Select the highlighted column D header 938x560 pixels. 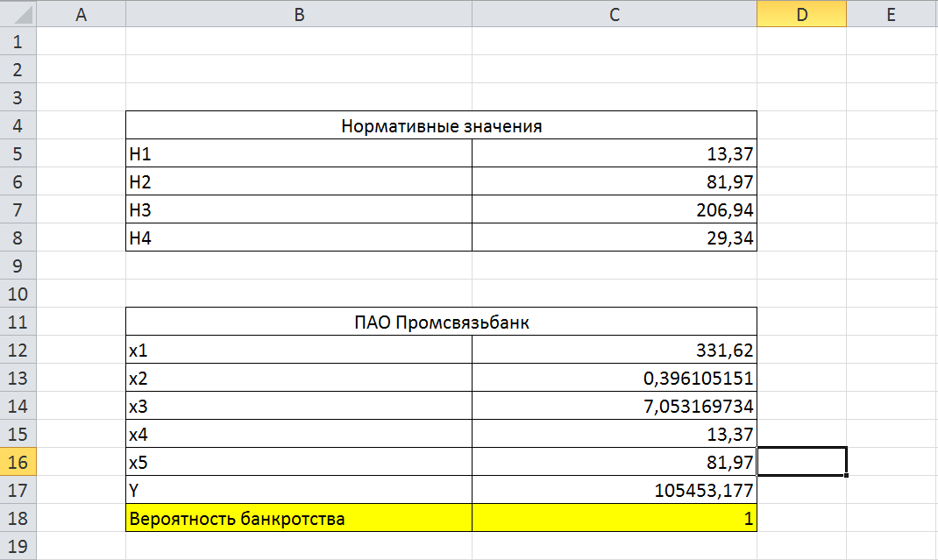click(x=801, y=14)
